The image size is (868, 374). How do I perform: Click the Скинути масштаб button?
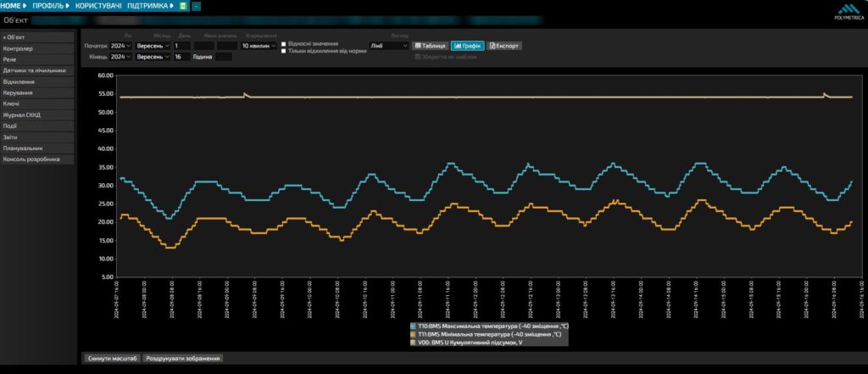[x=113, y=359]
